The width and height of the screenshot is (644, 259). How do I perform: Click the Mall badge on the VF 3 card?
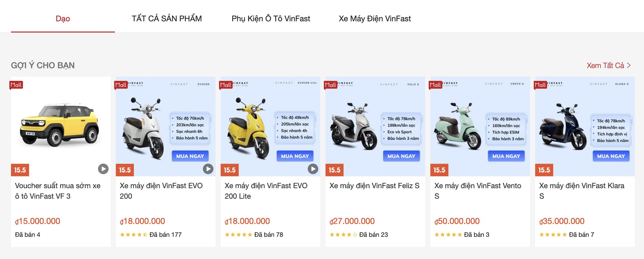[x=16, y=85]
